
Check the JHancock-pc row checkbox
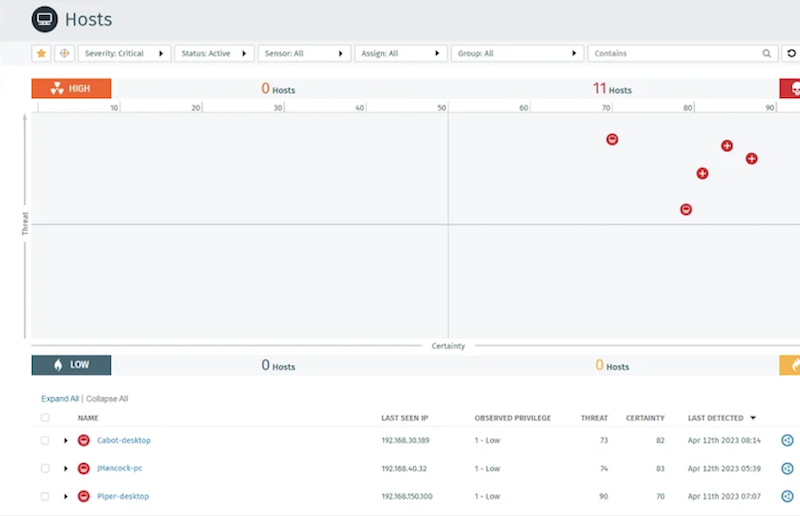click(x=45, y=468)
